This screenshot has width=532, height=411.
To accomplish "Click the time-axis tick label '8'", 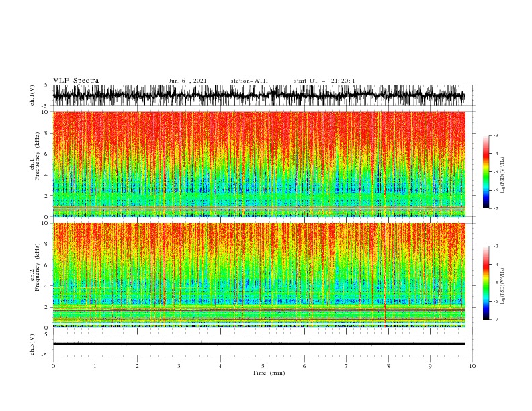I will pos(388,366).
